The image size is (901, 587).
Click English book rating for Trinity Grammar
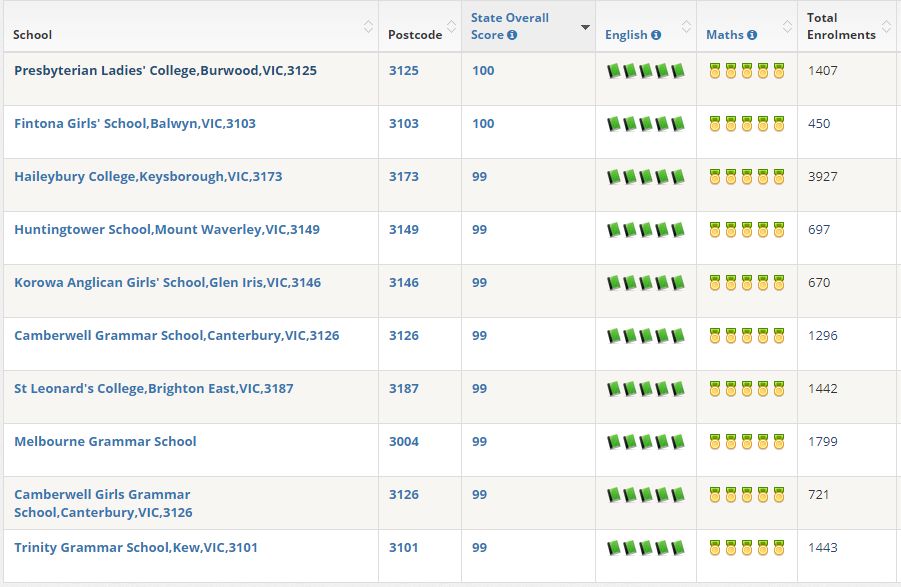coord(646,548)
